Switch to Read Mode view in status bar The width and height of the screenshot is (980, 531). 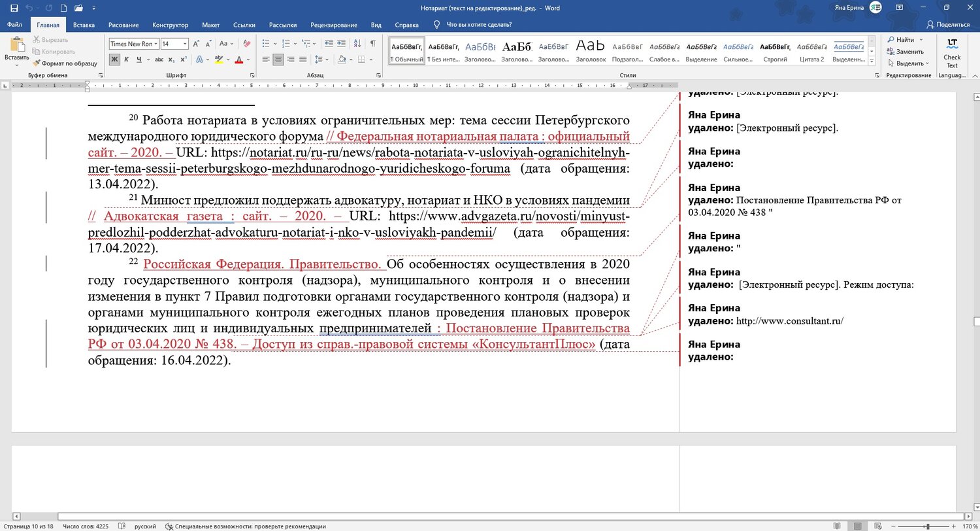pyautogui.click(x=838, y=526)
